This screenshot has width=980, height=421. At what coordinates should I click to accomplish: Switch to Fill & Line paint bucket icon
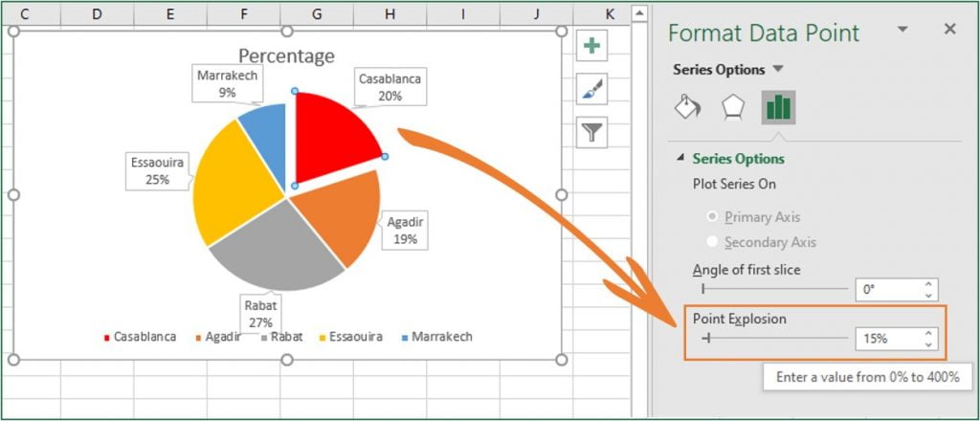687,107
